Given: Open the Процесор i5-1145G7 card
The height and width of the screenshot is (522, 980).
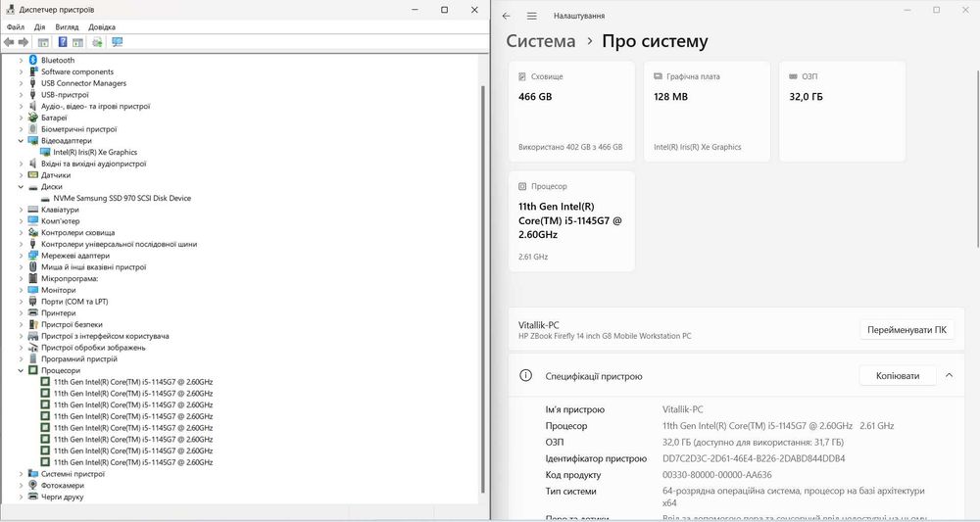Looking at the screenshot, I should coord(571,221).
